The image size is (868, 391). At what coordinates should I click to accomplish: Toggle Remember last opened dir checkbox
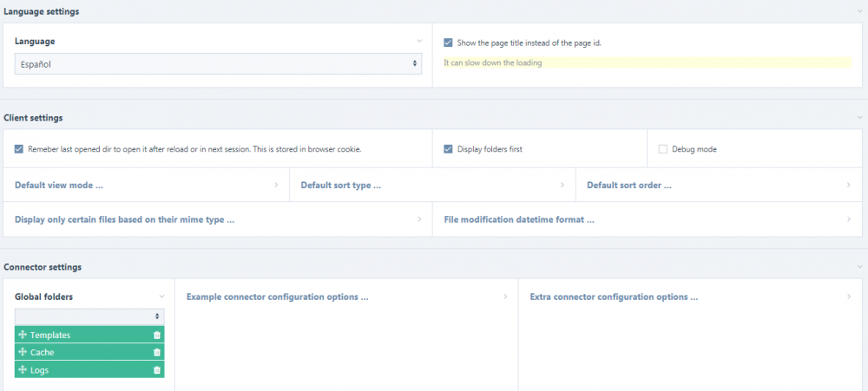tap(19, 149)
